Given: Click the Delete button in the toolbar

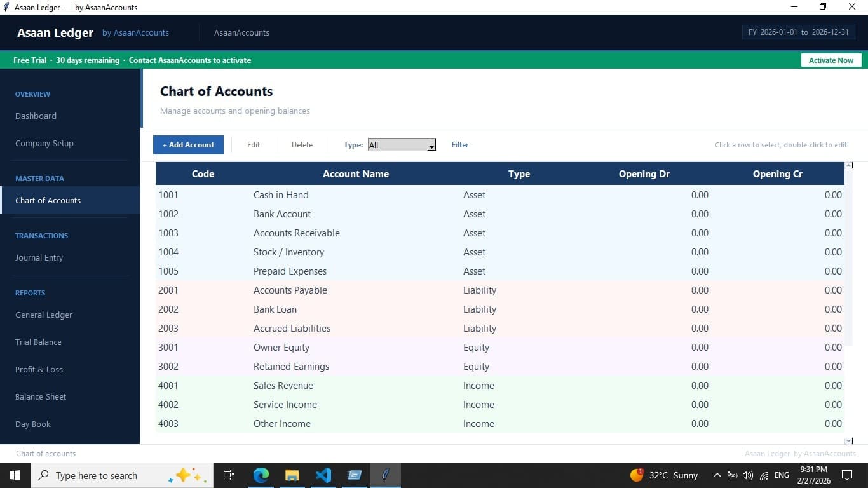Looking at the screenshot, I should tap(302, 144).
